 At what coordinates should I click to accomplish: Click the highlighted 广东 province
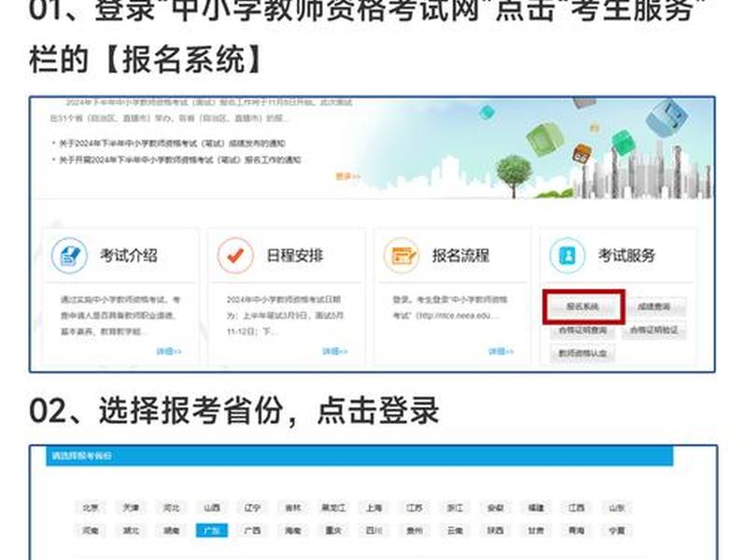click(x=212, y=530)
